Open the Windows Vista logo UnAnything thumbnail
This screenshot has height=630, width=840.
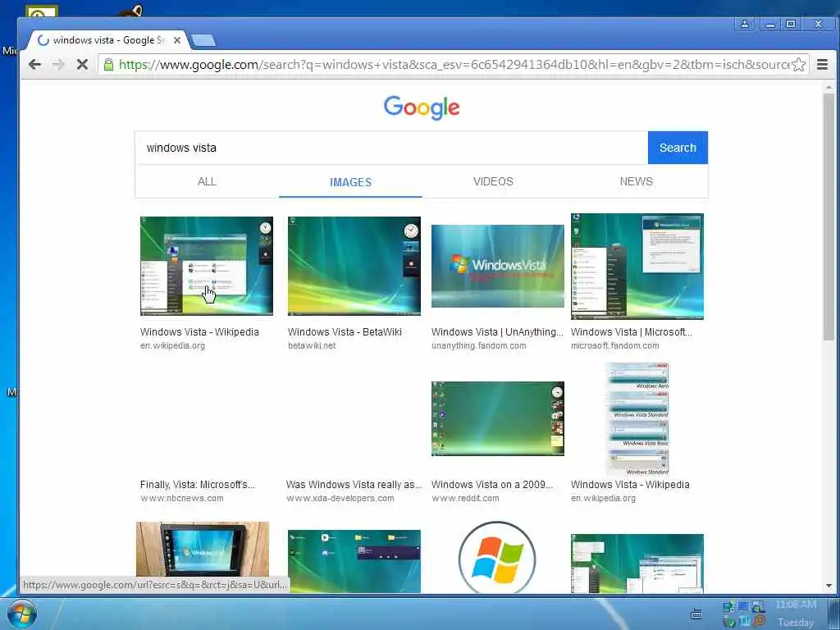[498, 266]
